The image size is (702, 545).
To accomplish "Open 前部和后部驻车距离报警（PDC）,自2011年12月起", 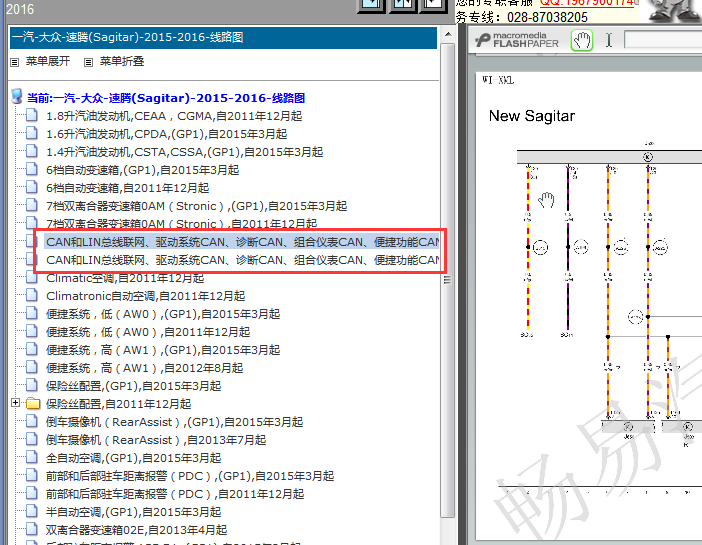I will coord(175,494).
